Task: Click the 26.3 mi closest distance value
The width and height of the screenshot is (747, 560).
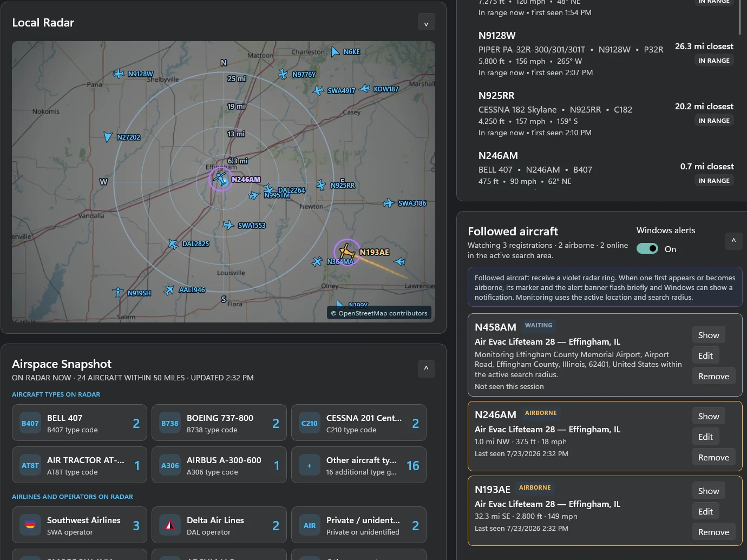Action: (704, 47)
